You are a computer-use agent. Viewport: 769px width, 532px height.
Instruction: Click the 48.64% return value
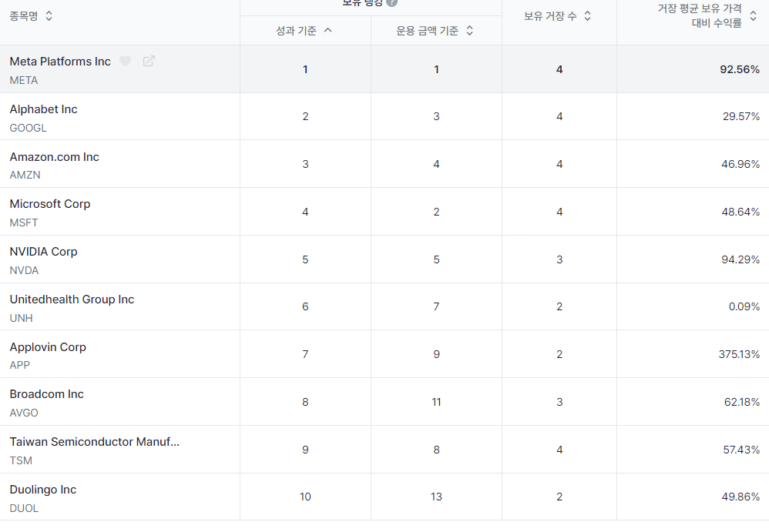click(x=740, y=212)
